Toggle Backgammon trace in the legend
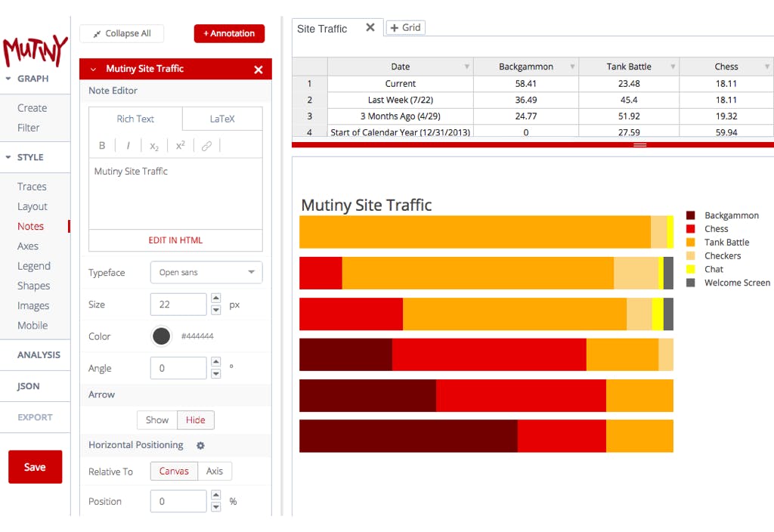 click(722, 215)
